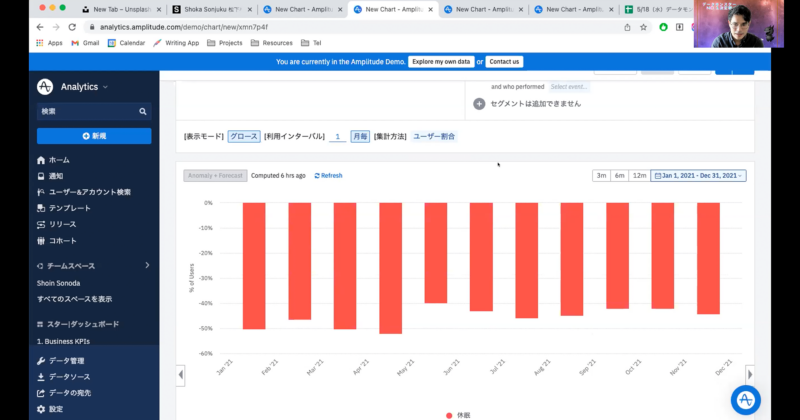The height and width of the screenshot is (420, 800).
Task: Open the 月毎 interval dropdown
Action: [360, 136]
